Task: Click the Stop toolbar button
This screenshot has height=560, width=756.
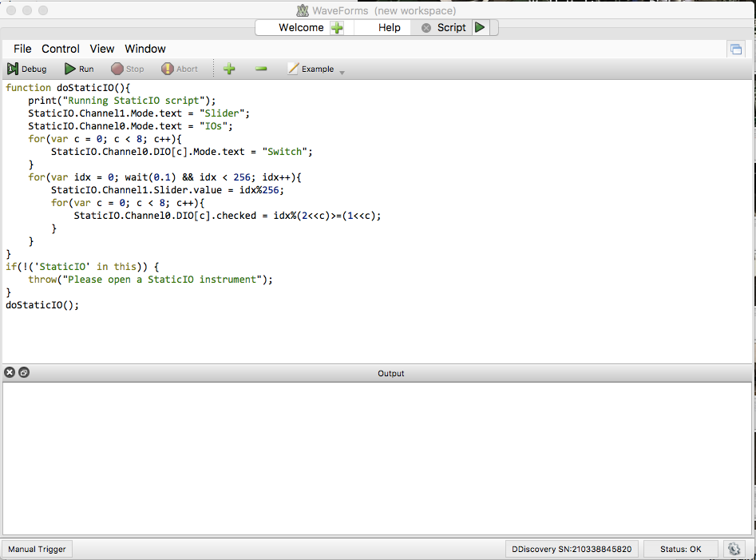Action: pos(128,69)
